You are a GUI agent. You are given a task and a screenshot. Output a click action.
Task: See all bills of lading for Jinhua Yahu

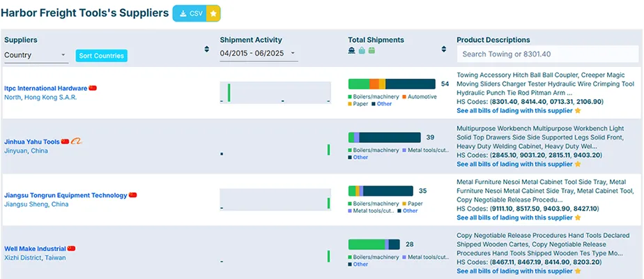514,165
